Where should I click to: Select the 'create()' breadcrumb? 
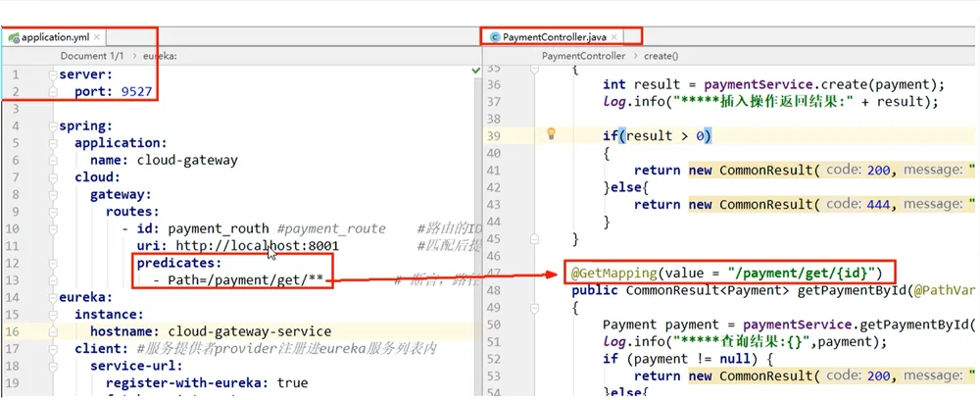pos(661,56)
